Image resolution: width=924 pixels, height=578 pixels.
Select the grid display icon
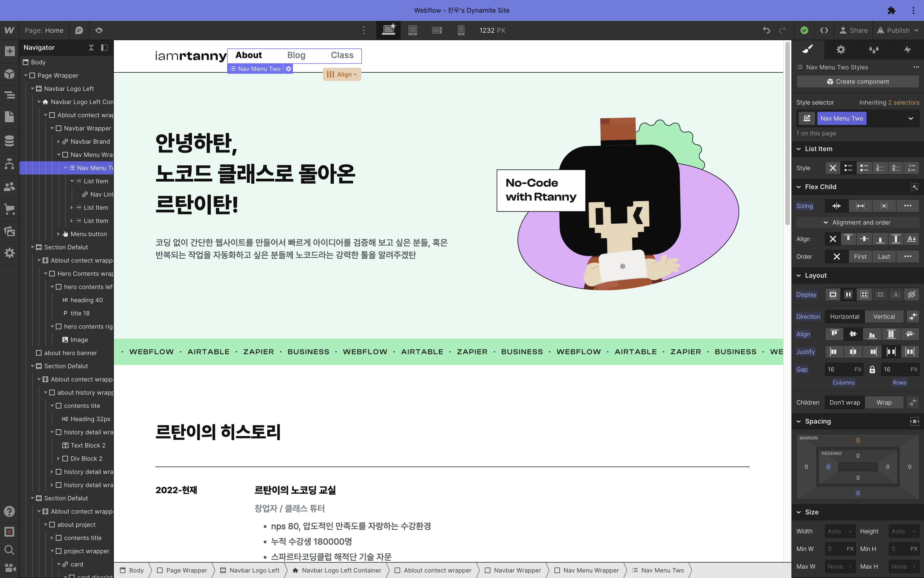(x=864, y=294)
